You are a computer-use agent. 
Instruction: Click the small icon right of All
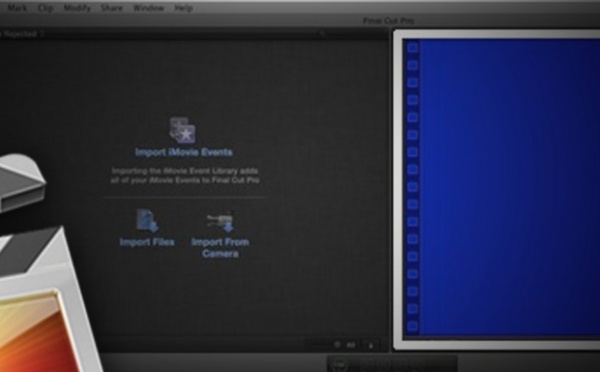pyautogui.click(x=370, y=345)
